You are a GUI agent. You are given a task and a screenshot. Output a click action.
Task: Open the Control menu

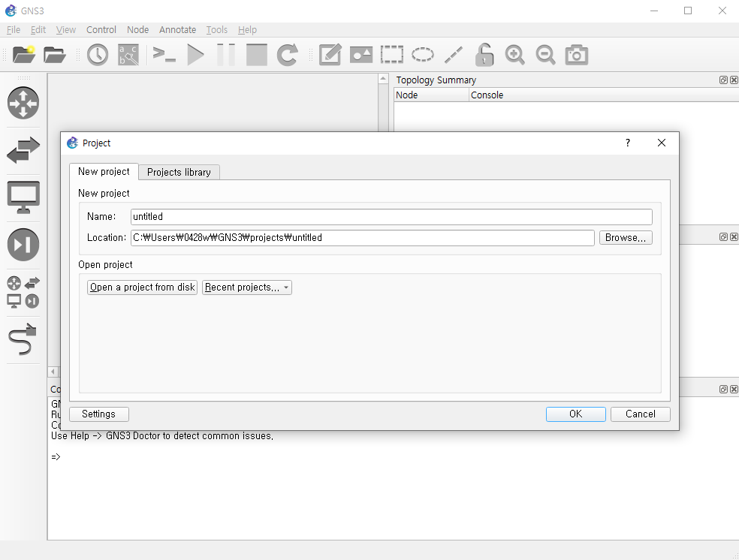101,30
